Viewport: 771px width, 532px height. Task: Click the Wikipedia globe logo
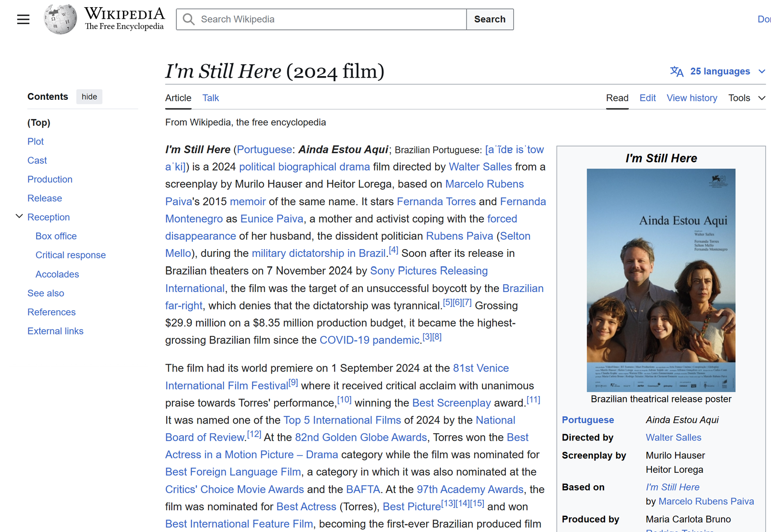click(60, 19)
